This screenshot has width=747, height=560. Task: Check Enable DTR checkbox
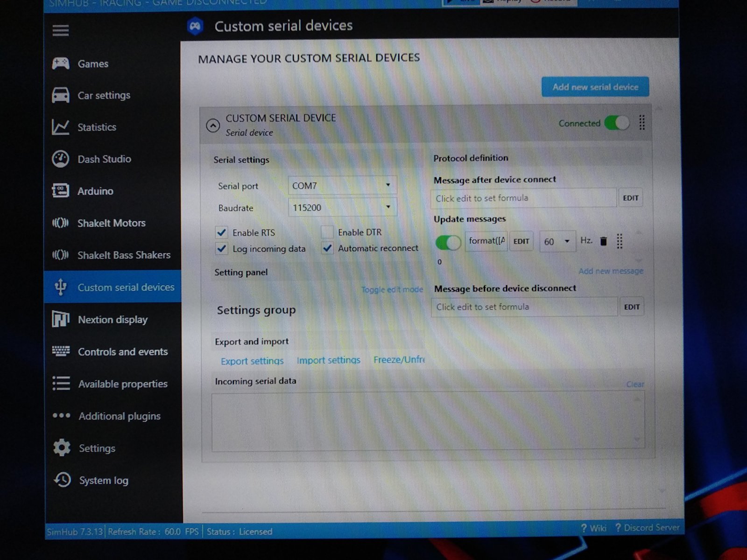pyautogui.click(x=327, y=231)
